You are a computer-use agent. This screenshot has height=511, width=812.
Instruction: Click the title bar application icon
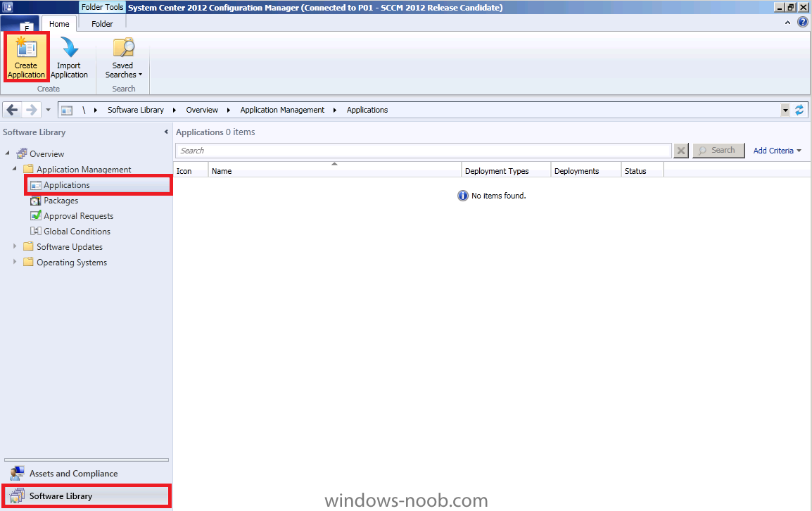[7, 7]
